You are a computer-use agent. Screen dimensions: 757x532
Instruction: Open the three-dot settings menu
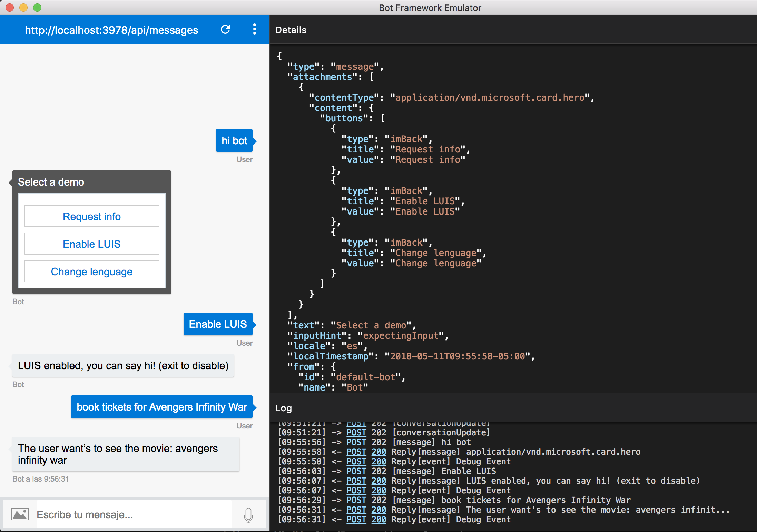pos(255,30)
